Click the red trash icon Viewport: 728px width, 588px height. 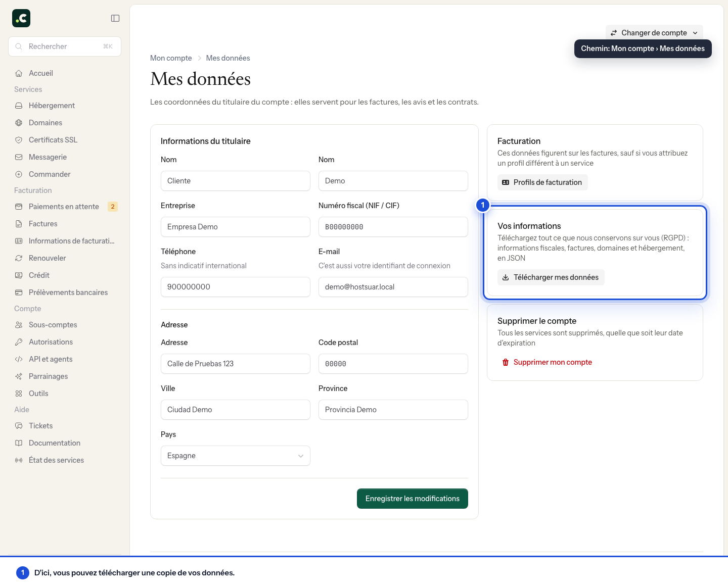coord(506,362)
